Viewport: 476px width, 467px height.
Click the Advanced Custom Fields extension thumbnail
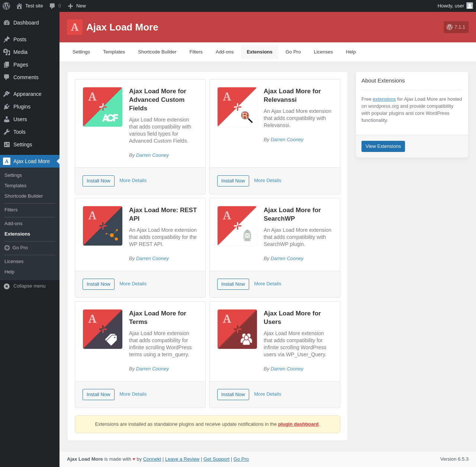point(103,107)
